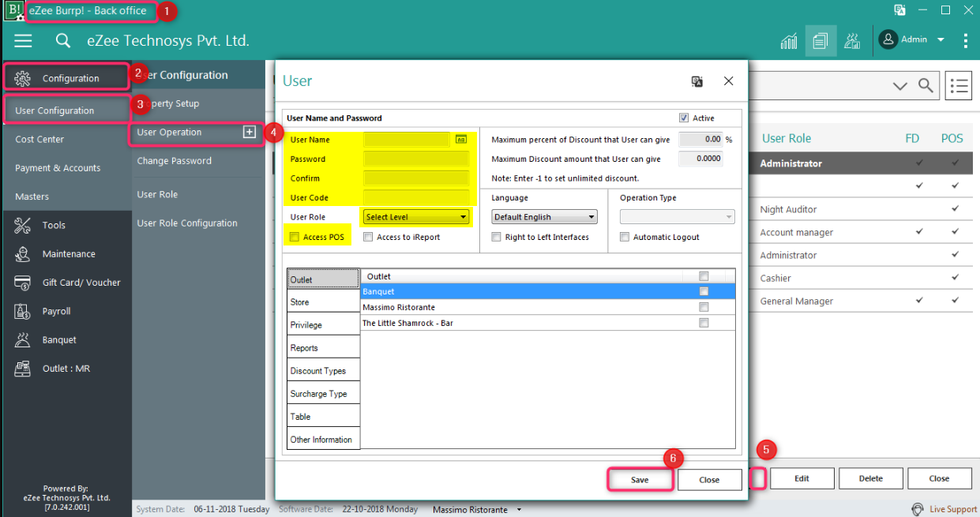
Task: Switch to the Discount Types tab
Action: pyautogui.click(x=323, y=371)
